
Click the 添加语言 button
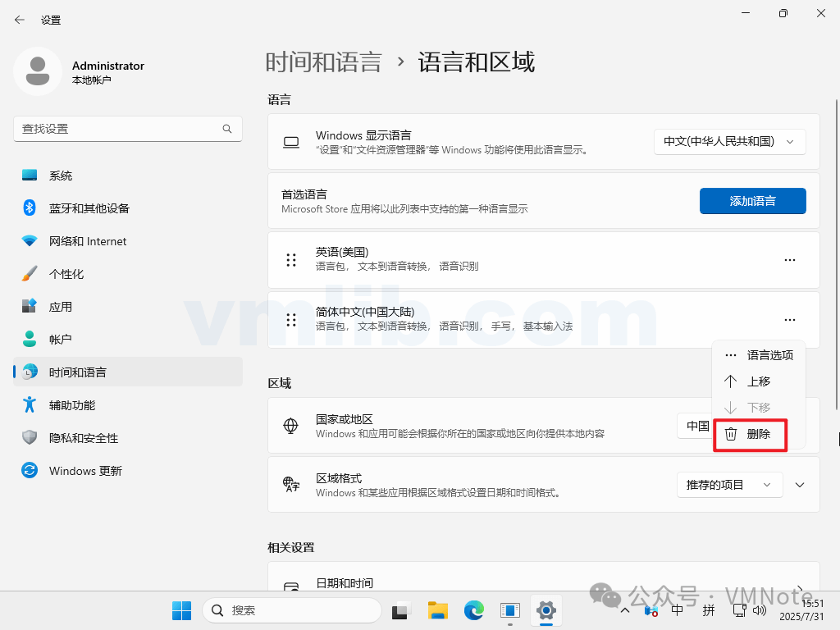(752, 201)
